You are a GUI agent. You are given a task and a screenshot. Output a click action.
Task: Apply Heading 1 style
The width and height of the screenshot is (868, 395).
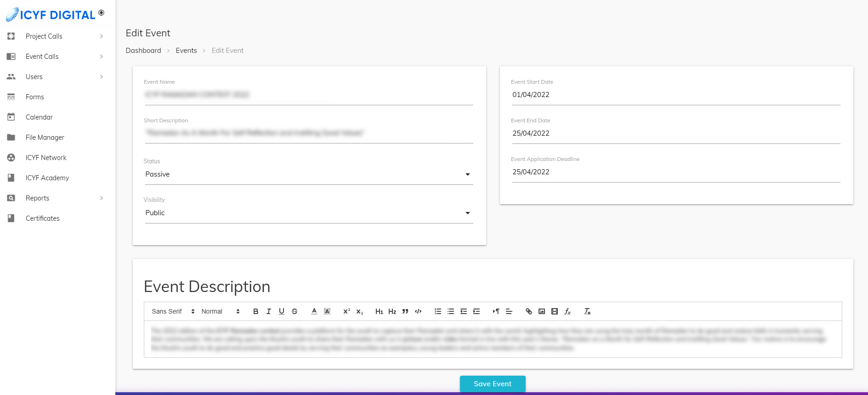pos(379,311)
